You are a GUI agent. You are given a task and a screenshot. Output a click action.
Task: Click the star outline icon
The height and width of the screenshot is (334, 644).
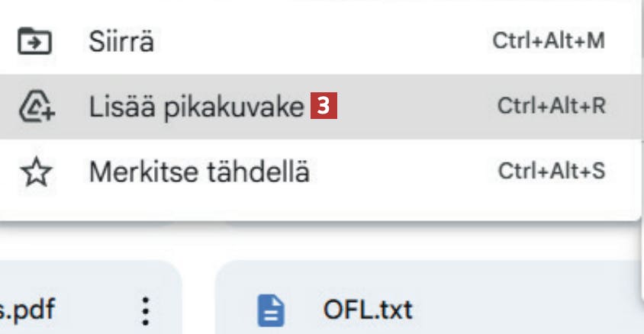point(34,172)
